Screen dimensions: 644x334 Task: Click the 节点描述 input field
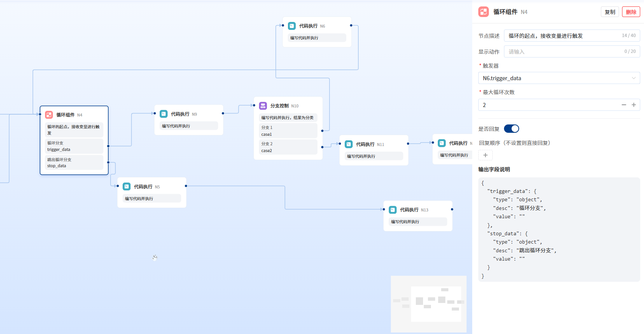(x=562, y=36)
